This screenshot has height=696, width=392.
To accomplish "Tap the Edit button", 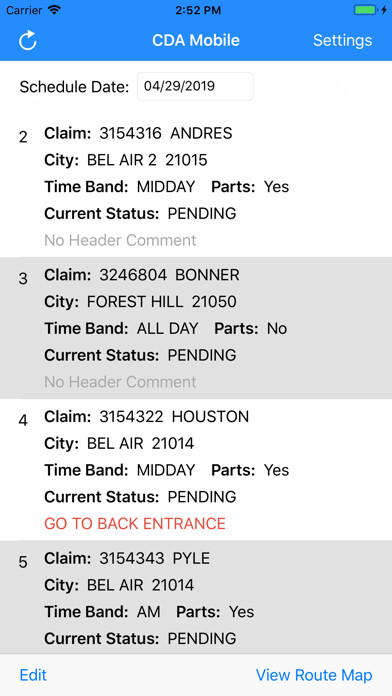I will 33,675.
